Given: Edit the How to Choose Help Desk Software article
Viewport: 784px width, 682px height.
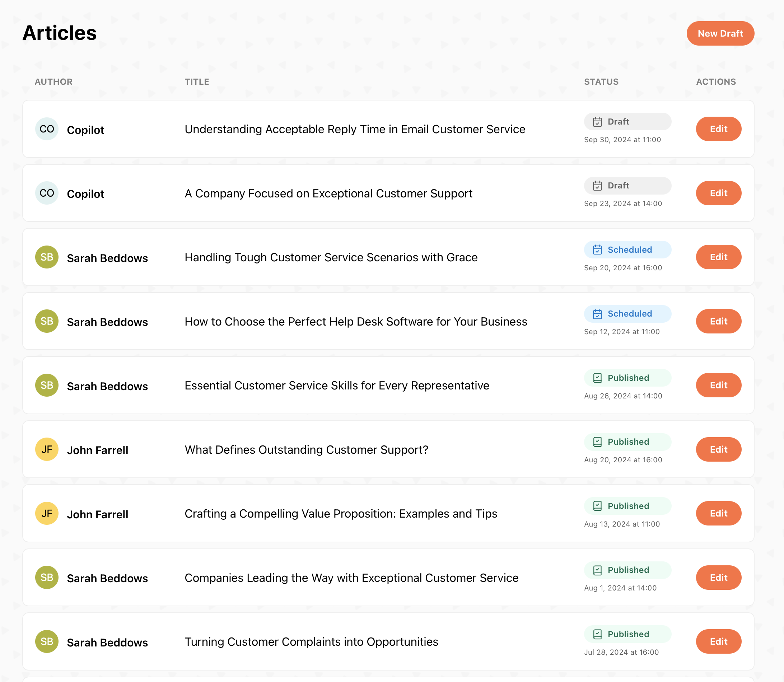Looking at the screenshot, I should 719,321.
